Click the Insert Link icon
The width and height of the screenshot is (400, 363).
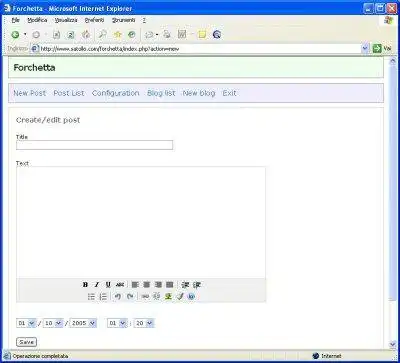[x=145, y=296]
